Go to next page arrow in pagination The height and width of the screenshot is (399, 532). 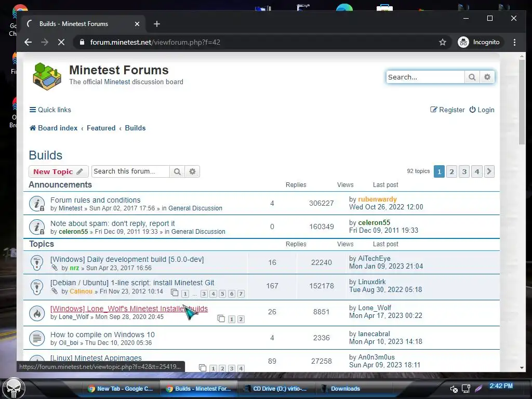(x=489, y=171)
